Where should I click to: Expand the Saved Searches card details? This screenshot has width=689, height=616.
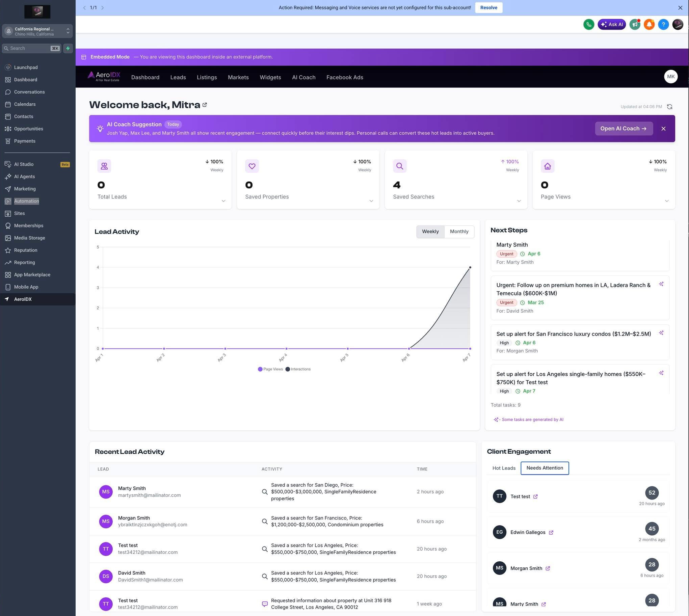519,201
